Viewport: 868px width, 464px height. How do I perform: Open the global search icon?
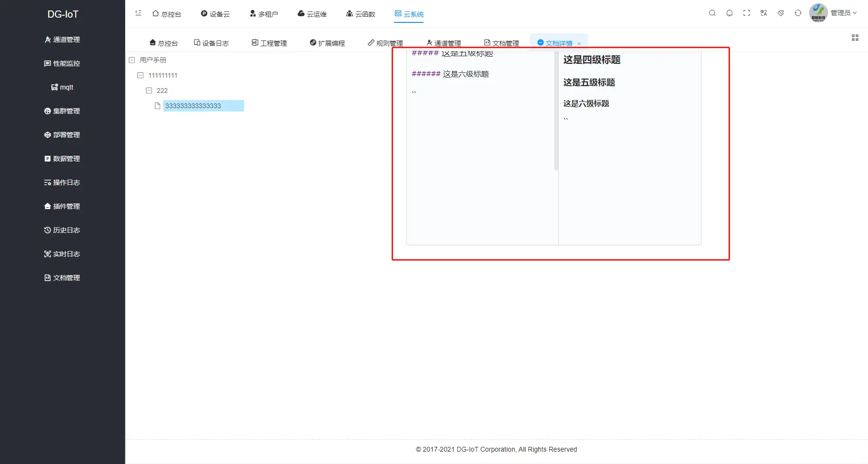712,13
